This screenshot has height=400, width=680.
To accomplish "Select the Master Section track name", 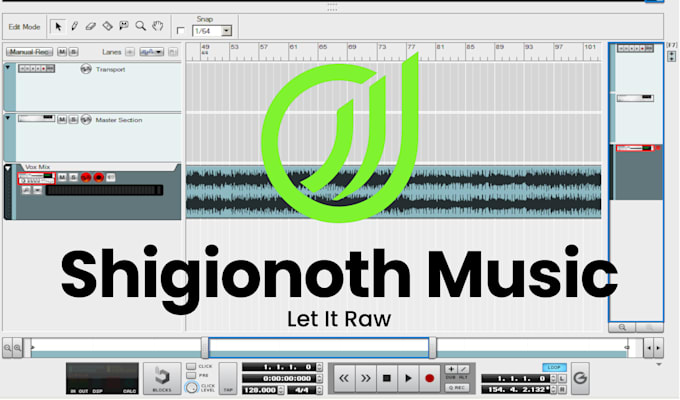I will [x=119, y=120].
